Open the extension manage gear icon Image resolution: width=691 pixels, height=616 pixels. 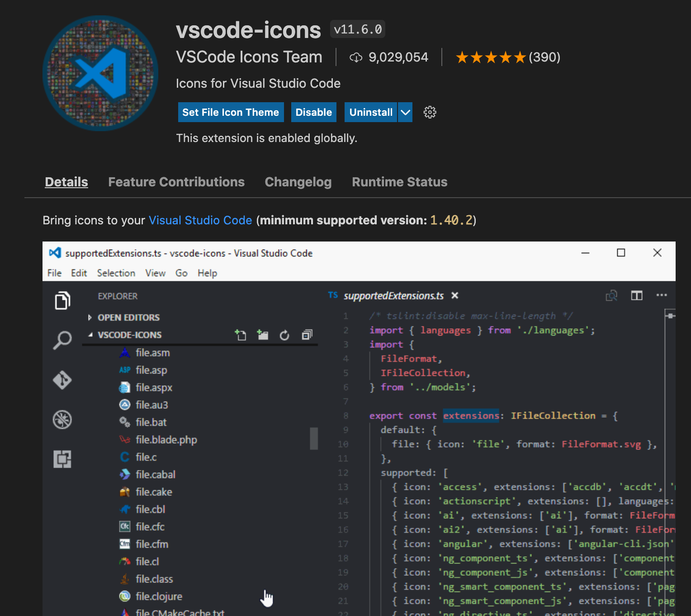(430, 112)
